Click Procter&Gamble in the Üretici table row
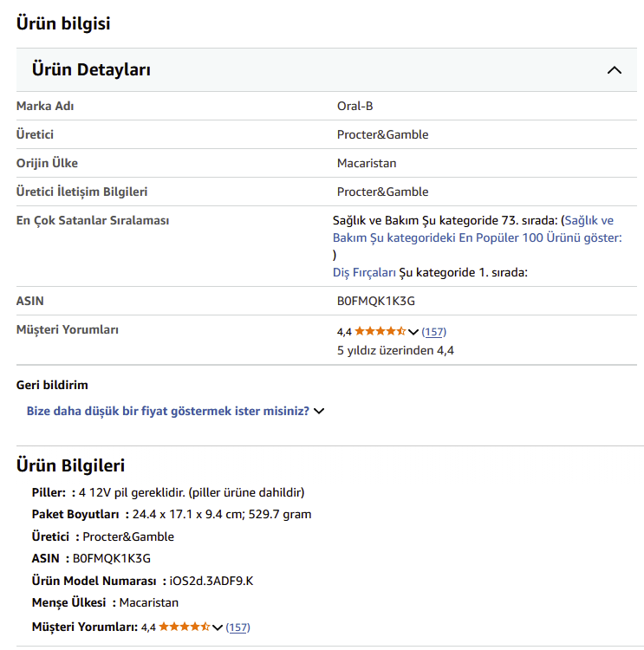 [382, 134]
